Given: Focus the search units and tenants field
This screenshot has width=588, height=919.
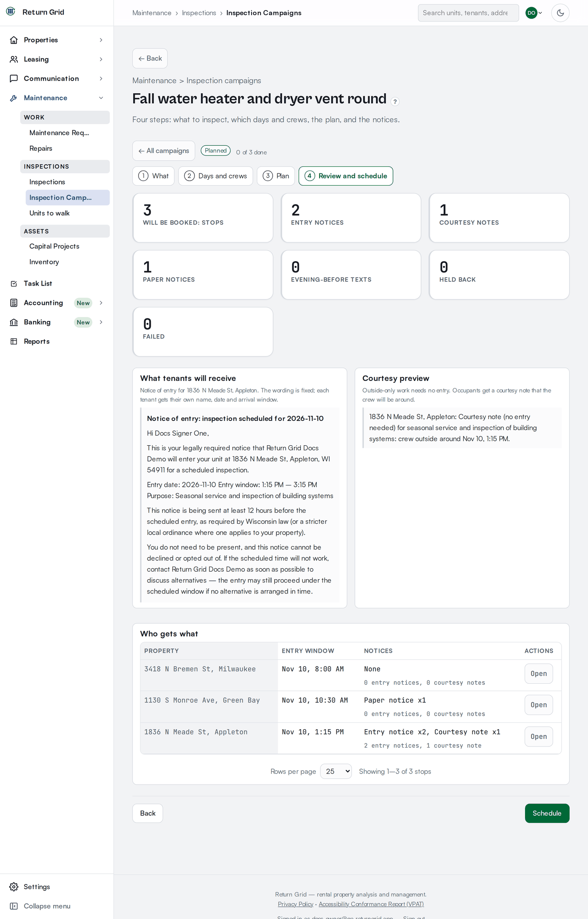Looking at the screenshot, I should (x=468, y=13).
